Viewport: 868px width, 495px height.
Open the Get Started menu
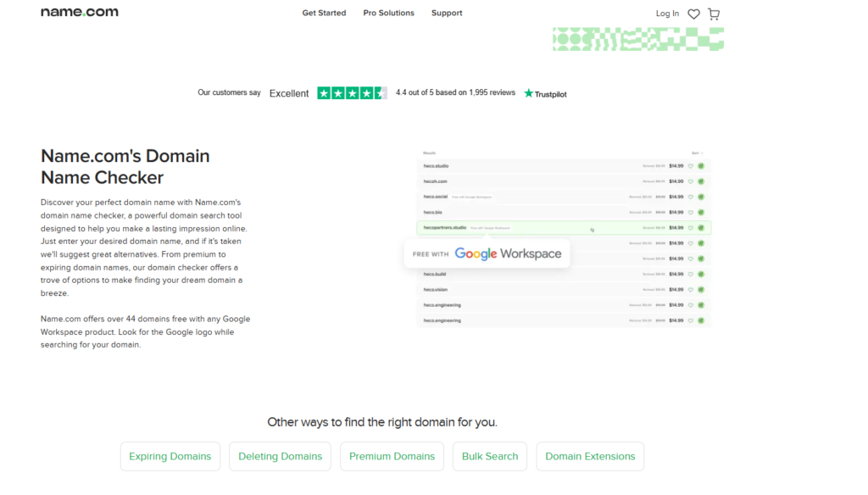click(324, 13)
